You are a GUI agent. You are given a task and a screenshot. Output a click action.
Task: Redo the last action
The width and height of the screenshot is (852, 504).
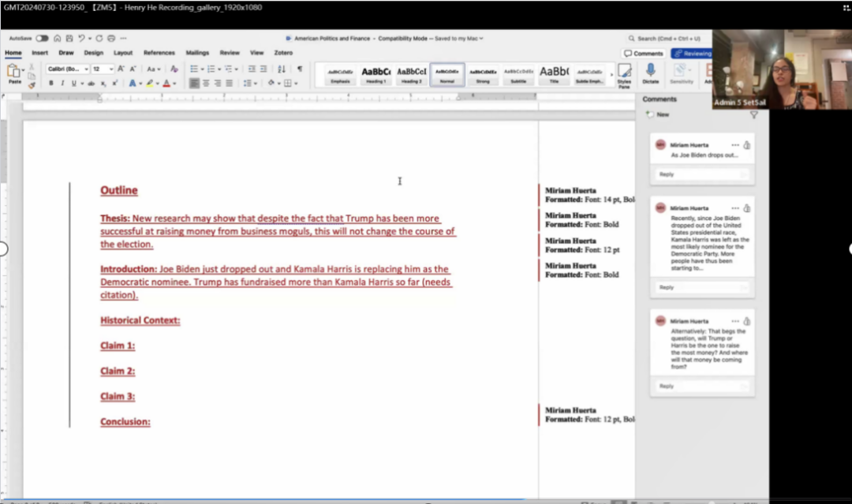(x=99, y=39)
